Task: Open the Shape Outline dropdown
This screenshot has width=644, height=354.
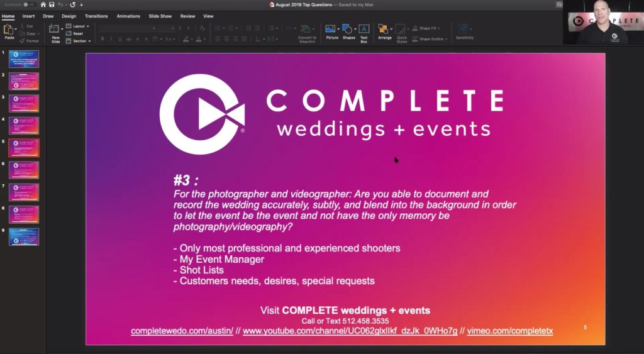Action: click(430, 39)
